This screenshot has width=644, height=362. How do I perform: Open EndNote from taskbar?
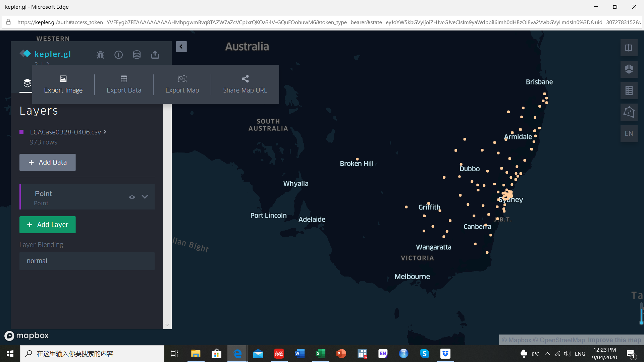[383, 354]
